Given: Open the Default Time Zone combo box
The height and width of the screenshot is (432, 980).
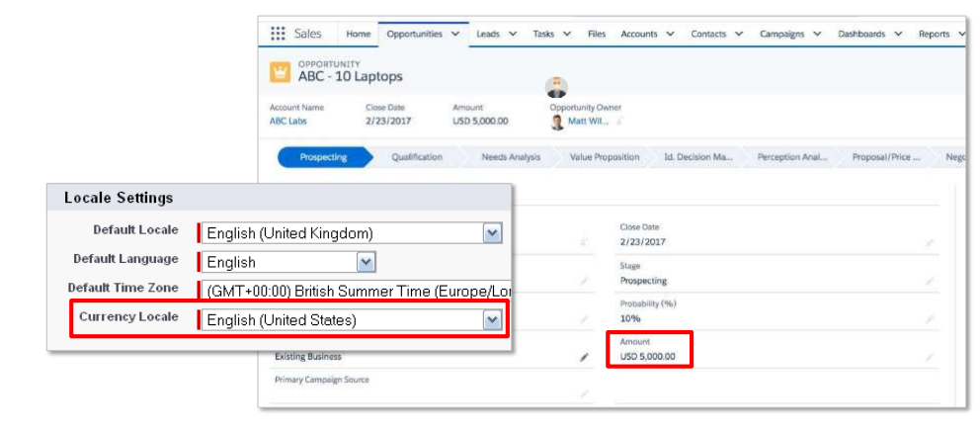Looking at the screenshot, I should click(356, 291).
